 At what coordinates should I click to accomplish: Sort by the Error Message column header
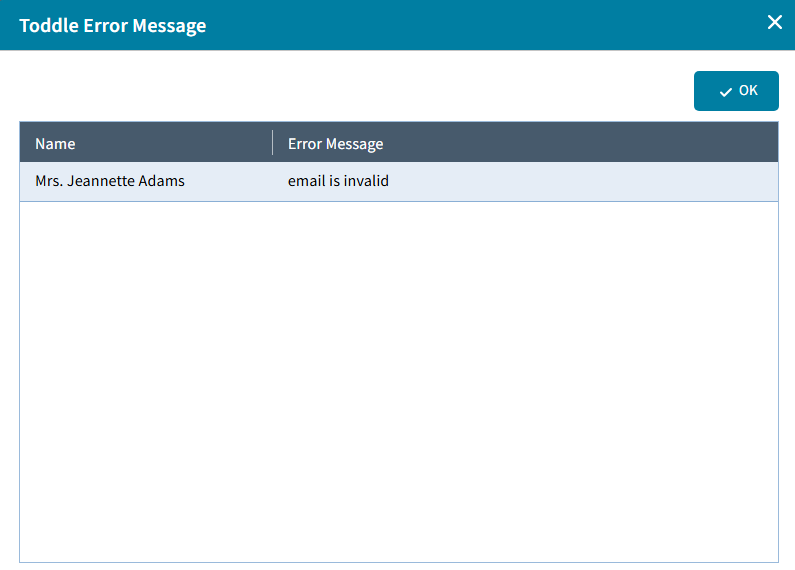(525, 144)
